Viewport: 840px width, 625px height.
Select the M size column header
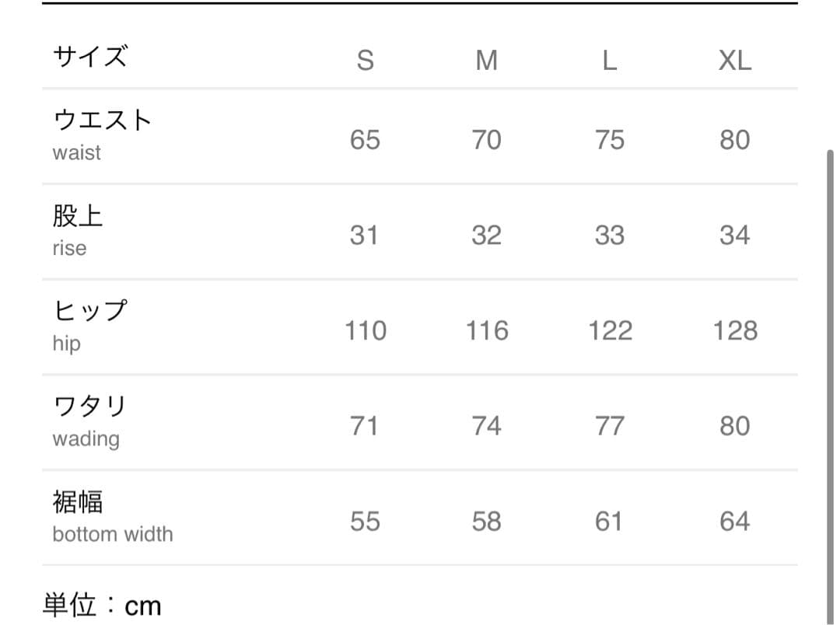[487, 59]
